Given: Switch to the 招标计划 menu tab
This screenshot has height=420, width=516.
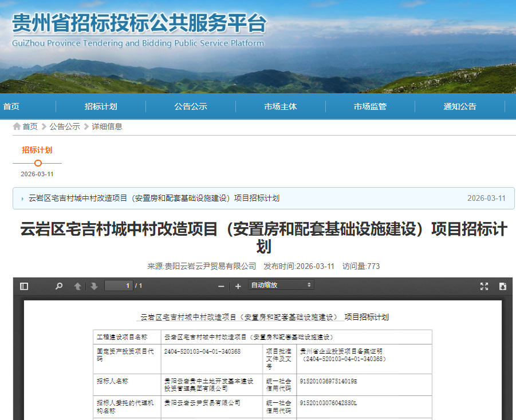Looking at the screenshot, I should [101, 106].
